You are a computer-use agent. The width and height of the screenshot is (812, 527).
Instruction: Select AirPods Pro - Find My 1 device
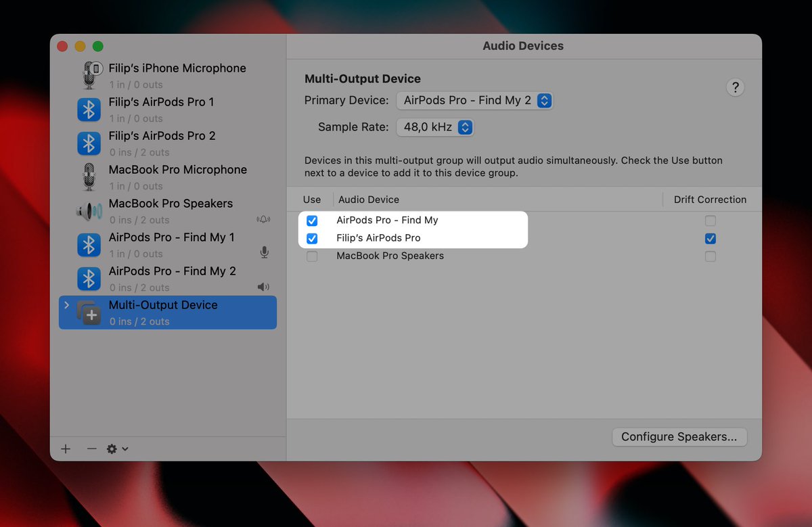168,245
